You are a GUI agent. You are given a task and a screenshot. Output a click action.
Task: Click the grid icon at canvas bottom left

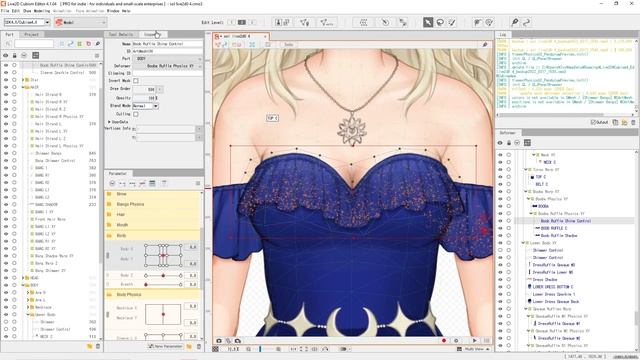click(216, 349)
